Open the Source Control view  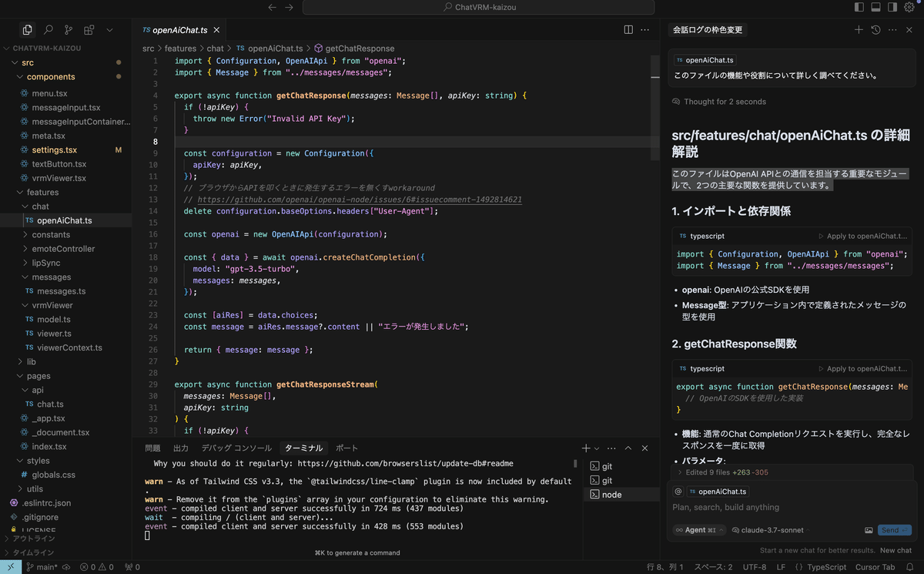[68, 29]
